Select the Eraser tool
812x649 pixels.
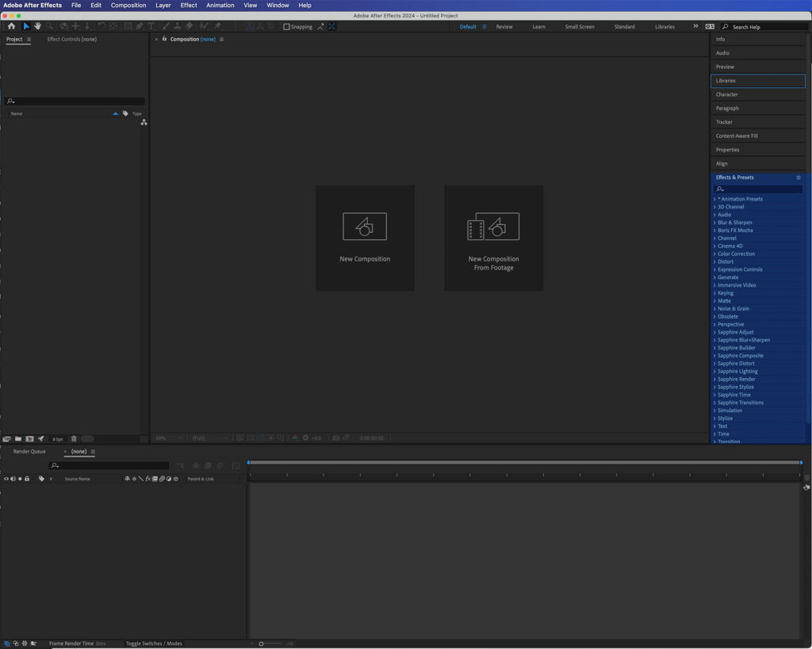coord(190,26)
